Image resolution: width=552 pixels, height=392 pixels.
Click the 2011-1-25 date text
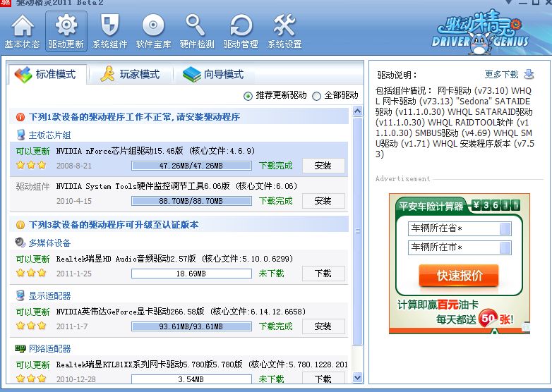[74, 274]
